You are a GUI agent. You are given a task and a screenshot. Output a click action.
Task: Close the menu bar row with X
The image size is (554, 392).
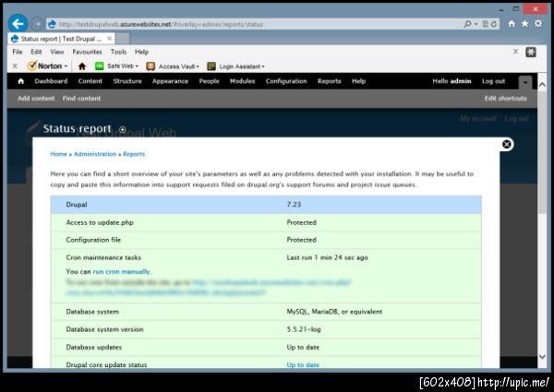(515, 52)
